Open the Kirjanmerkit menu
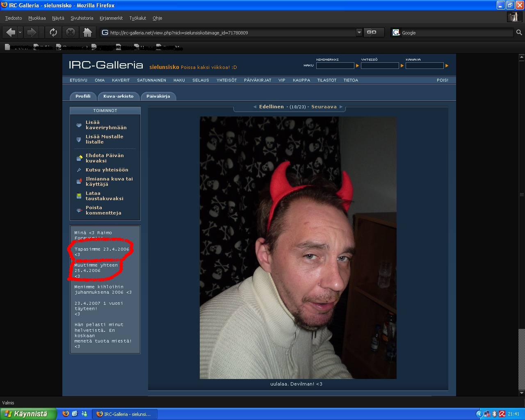Image resolution: width=525 pixels, height=420 pixels. click(x=111, y=18)
